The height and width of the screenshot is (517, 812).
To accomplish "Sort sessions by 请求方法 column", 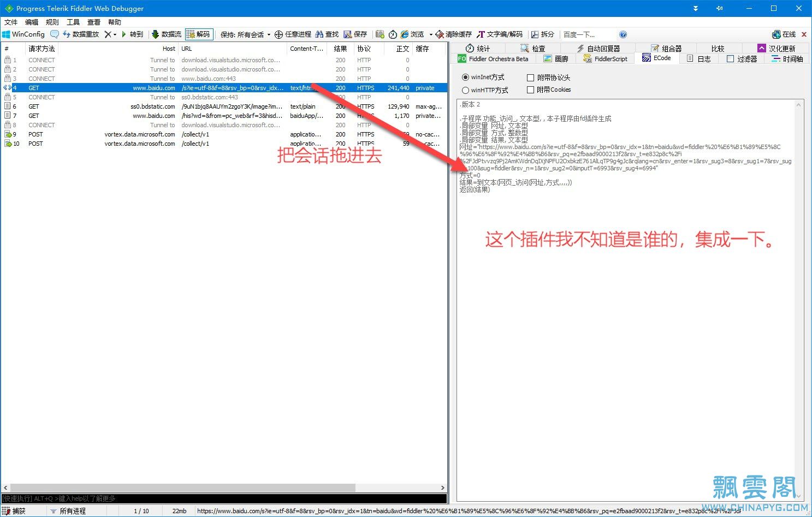I will pos(42,49).
